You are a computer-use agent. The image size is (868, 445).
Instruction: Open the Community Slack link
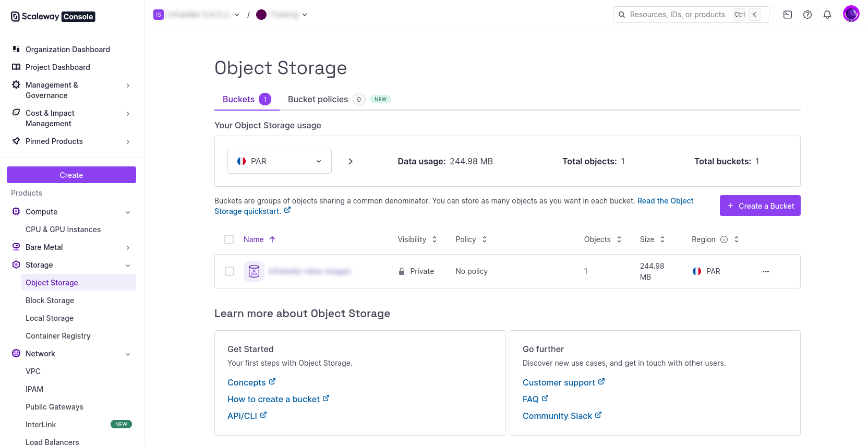562,416
